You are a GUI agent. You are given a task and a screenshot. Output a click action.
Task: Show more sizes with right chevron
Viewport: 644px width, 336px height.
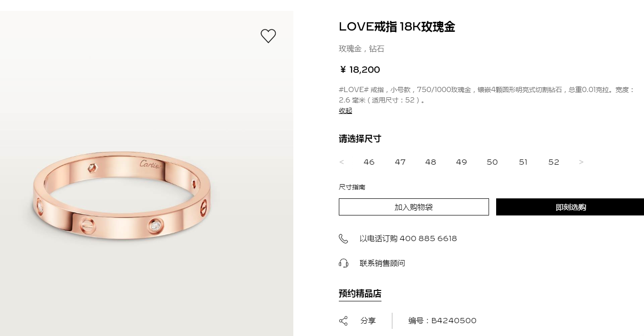[x=581, y=162]
